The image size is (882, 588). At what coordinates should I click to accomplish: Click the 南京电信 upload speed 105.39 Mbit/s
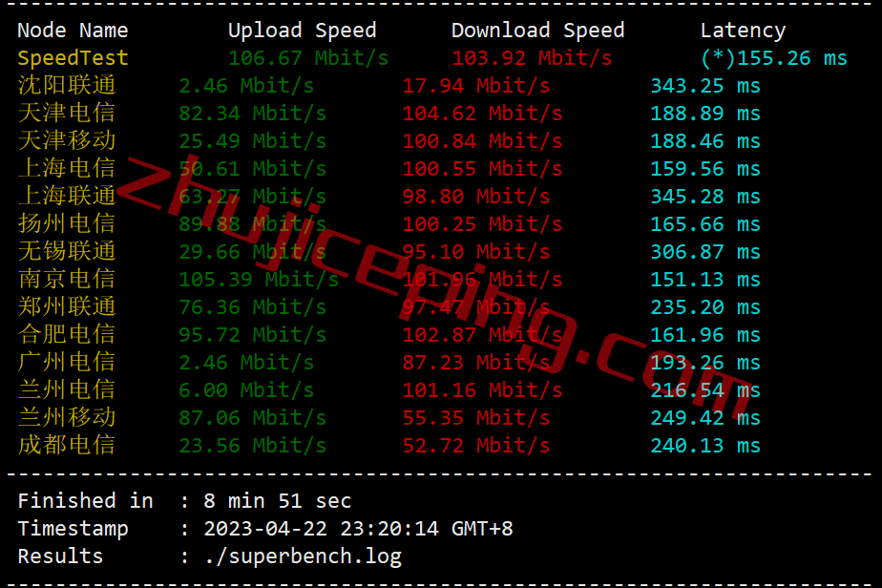[x=259, y=279]
